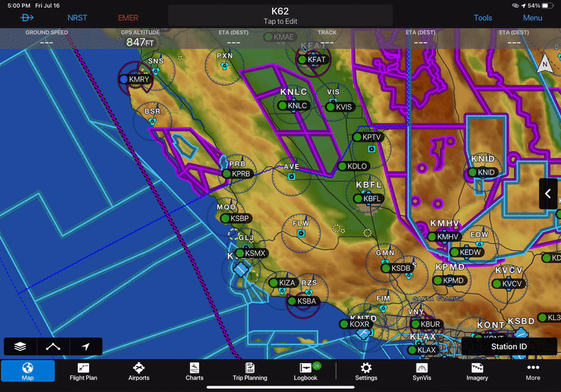The image size is (561, 392).
Task: Open the Settings gear tab
Action: click(366, 371)
